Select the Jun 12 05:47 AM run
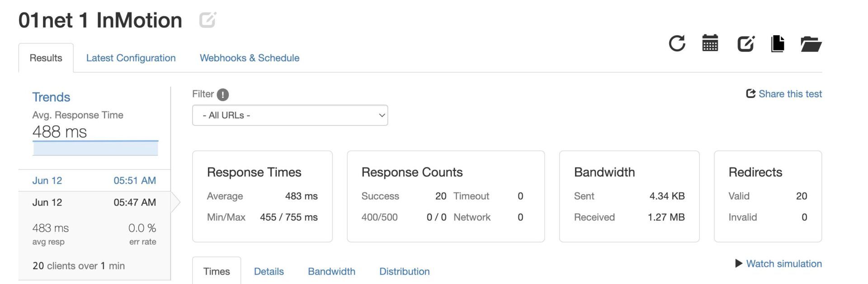 tap(94, 202)
